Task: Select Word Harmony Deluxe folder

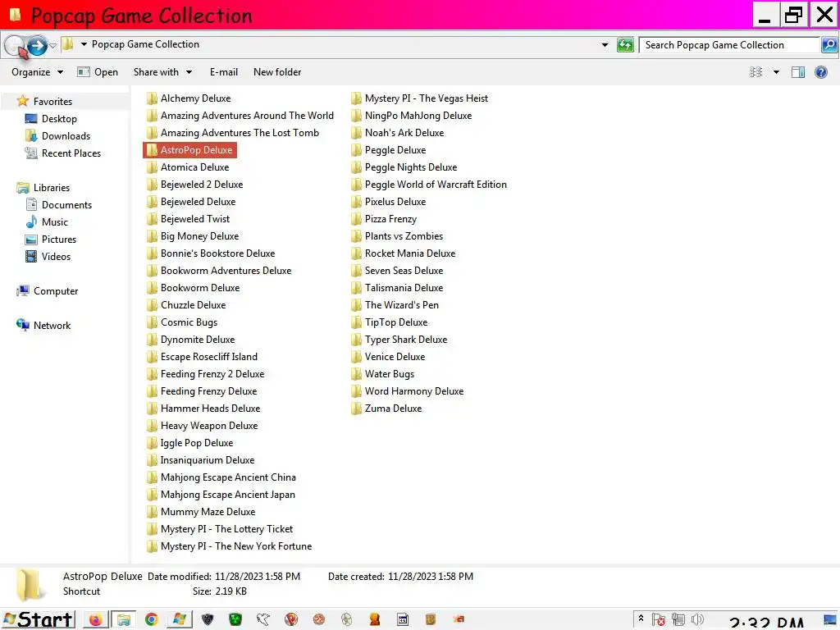Action: pos(407,391)
